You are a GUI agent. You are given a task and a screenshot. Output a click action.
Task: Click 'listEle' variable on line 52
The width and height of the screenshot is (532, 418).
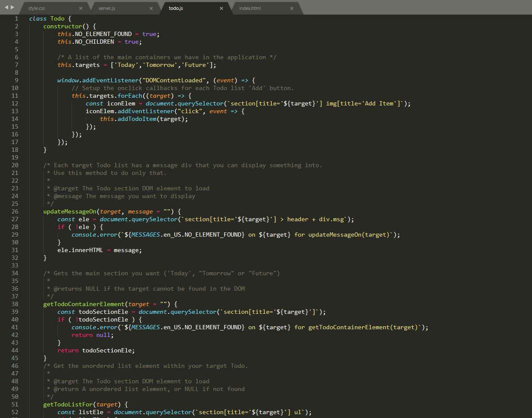click(91, 412)
